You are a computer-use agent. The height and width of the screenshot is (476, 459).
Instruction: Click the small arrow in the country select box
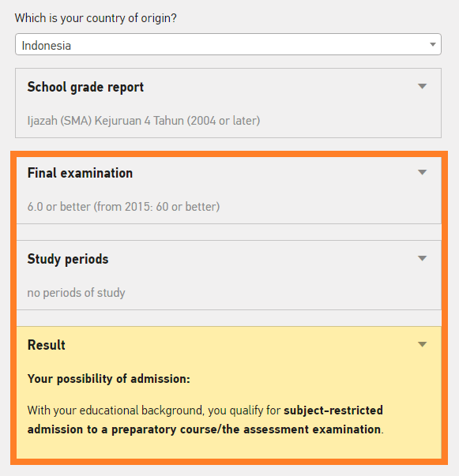click(x=433, y=45)
